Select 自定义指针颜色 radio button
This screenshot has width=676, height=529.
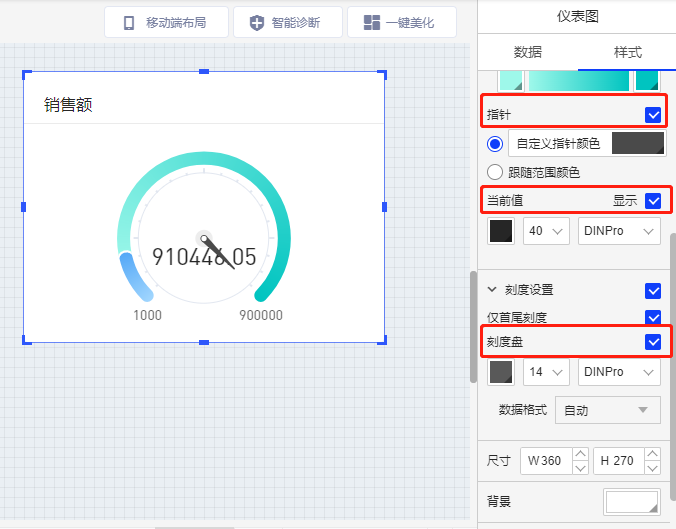(x=494, y=144)
